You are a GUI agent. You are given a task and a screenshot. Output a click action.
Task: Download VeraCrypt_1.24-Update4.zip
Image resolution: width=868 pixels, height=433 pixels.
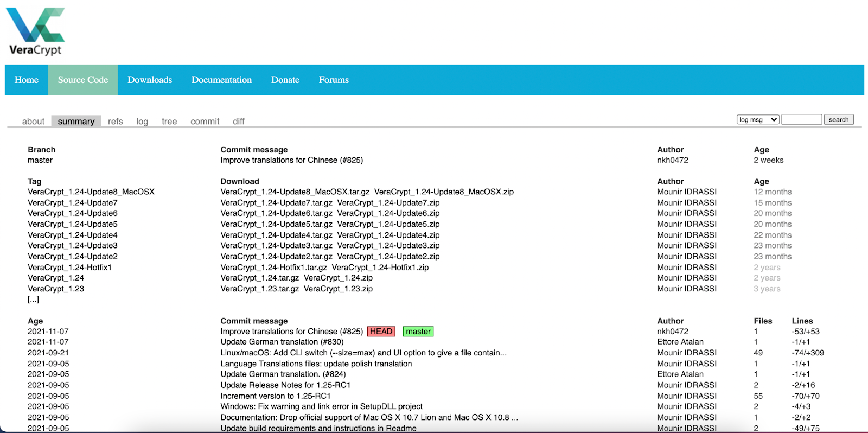(388, 235)
